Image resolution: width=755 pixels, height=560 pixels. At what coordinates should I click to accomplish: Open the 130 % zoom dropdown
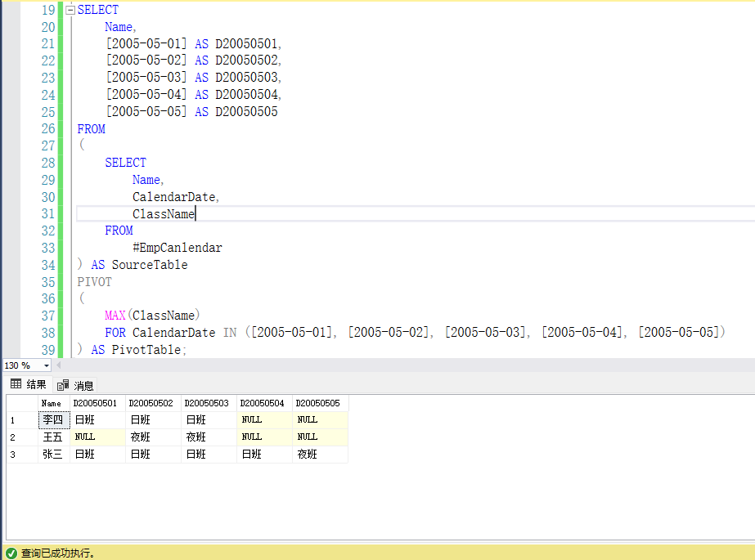click(46, 365)
